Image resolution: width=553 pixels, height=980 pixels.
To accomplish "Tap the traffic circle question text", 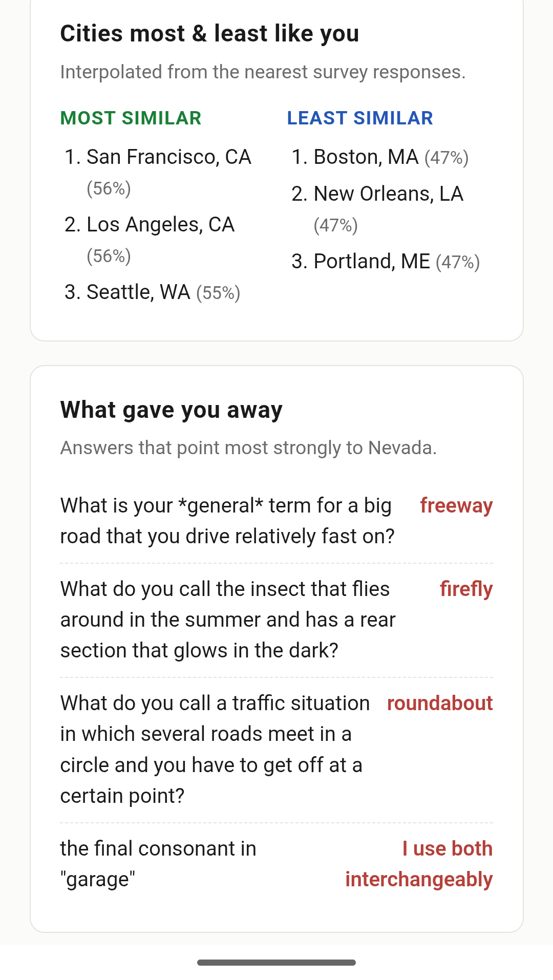I will pos(215,750).
